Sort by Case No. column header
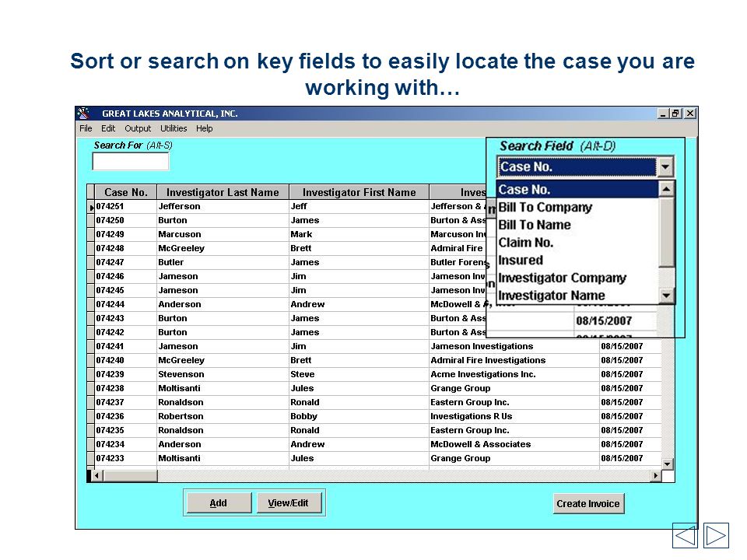 (x=126, y=192)
